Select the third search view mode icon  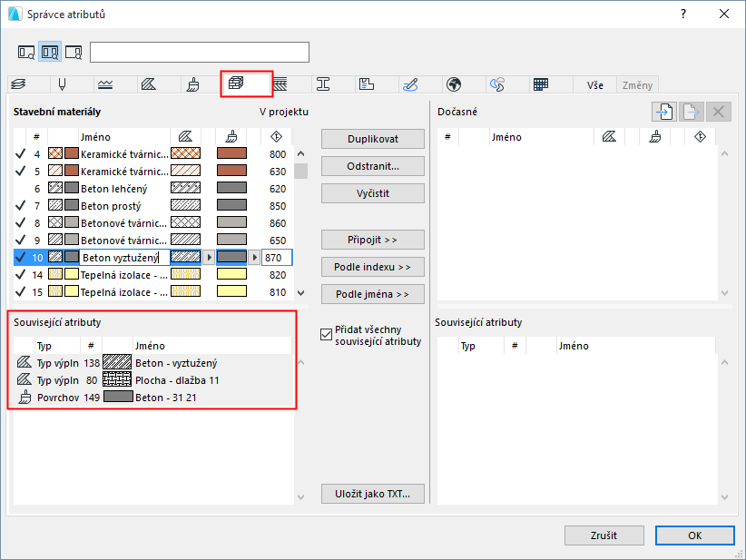coord(74,52)
